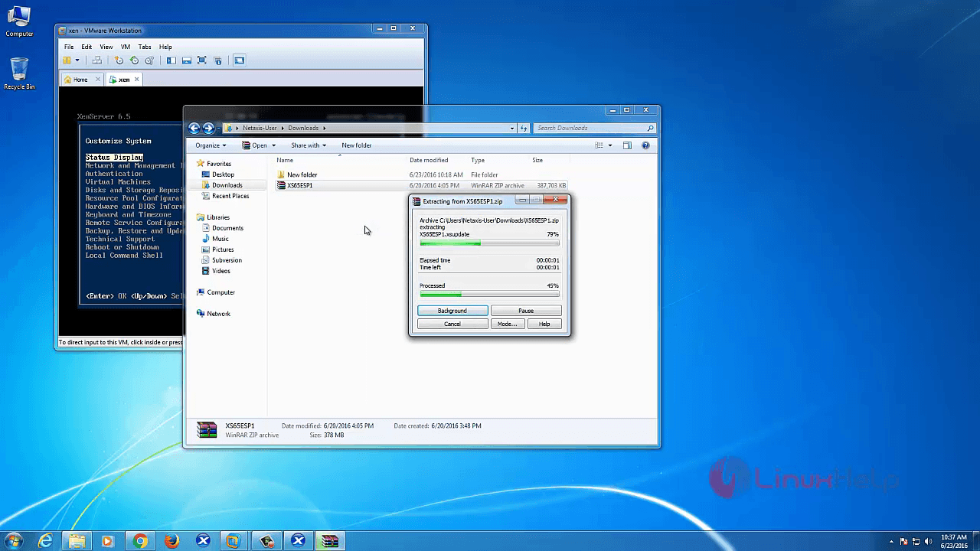Screen dimensions: 980x551
Task: Open the Help menu in VMware Workstation
Action: click(x=165, y=47)
